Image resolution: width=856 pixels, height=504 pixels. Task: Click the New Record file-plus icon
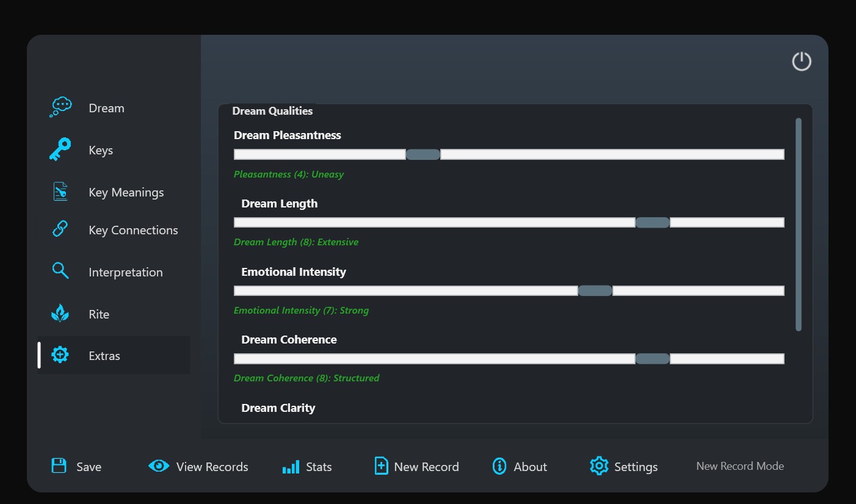click(x=381, y=466)
